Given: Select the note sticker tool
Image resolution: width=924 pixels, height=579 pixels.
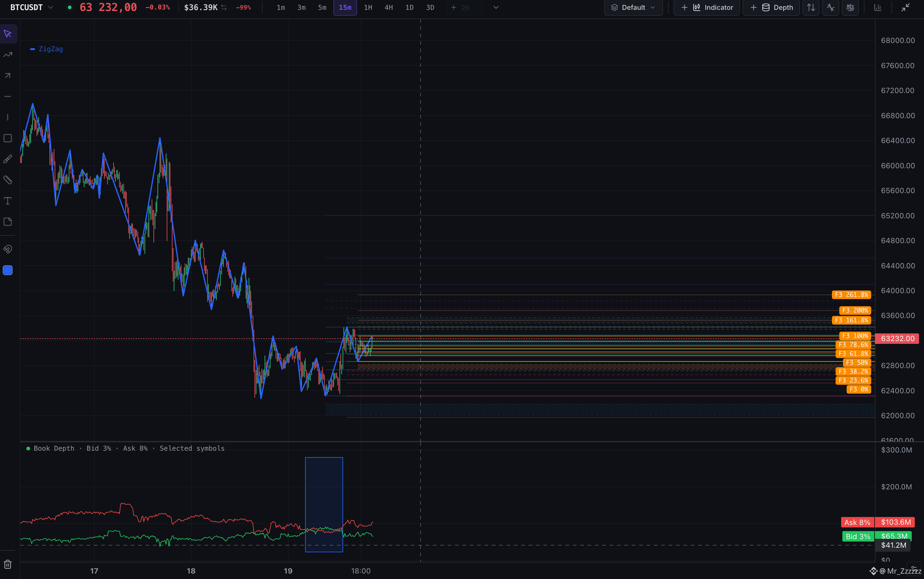Looking at the screenshot, I should pos(8,222).
